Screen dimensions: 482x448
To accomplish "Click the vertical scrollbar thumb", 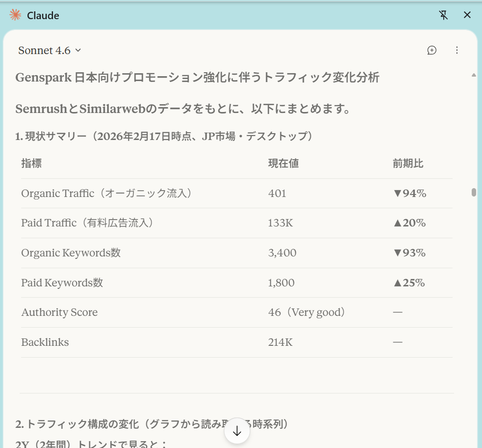I will click(474, 192).
